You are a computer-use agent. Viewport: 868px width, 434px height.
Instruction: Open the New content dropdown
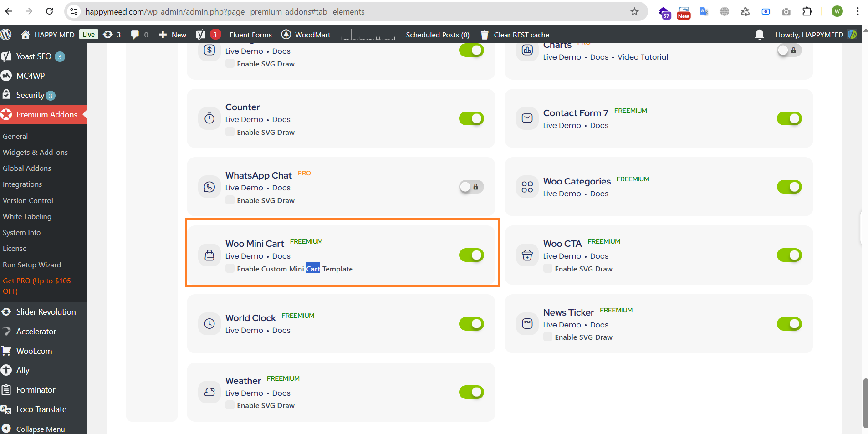click(x=173, y=35)
